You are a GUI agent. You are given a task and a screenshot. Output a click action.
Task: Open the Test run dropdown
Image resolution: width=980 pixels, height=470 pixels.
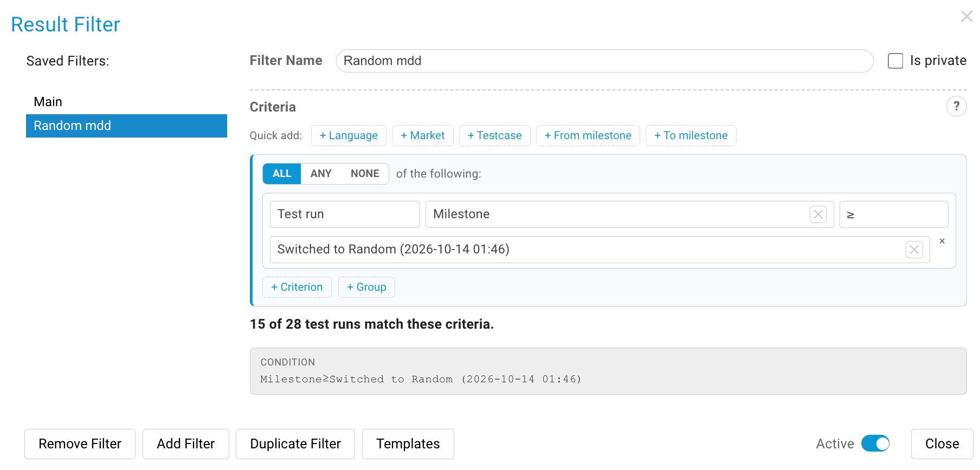coord(345,214)
